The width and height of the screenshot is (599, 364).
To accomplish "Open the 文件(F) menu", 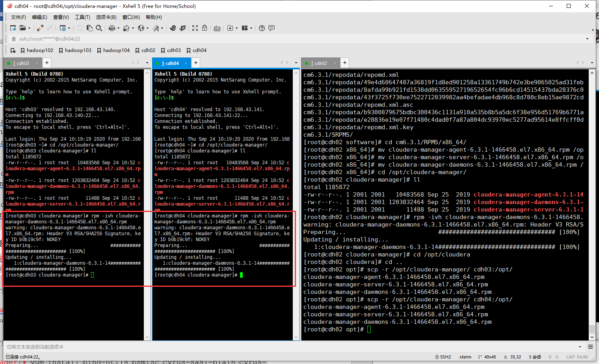I will [x=19, y=17].
